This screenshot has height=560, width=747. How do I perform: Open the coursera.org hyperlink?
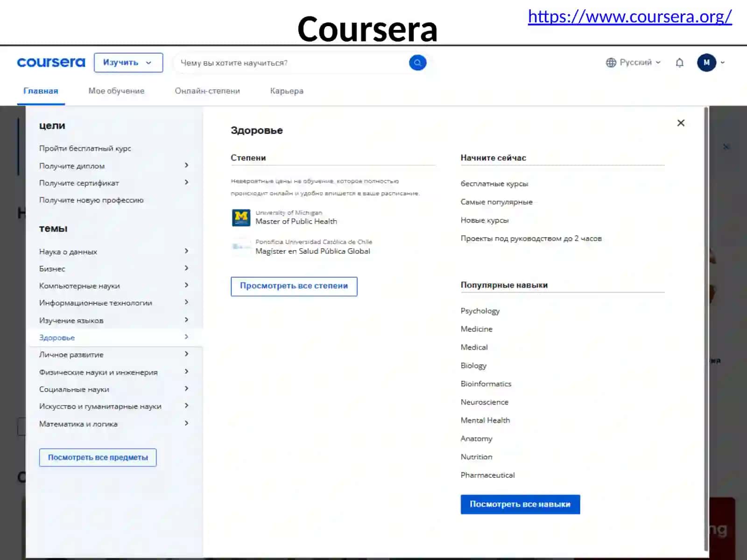tap(630, 16)
